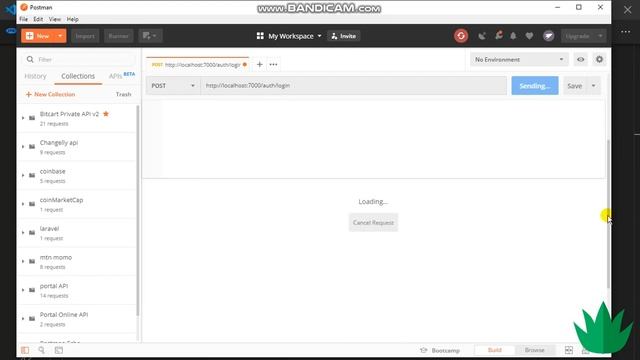Click the laravel folder icon

click(x=32, y=233)
